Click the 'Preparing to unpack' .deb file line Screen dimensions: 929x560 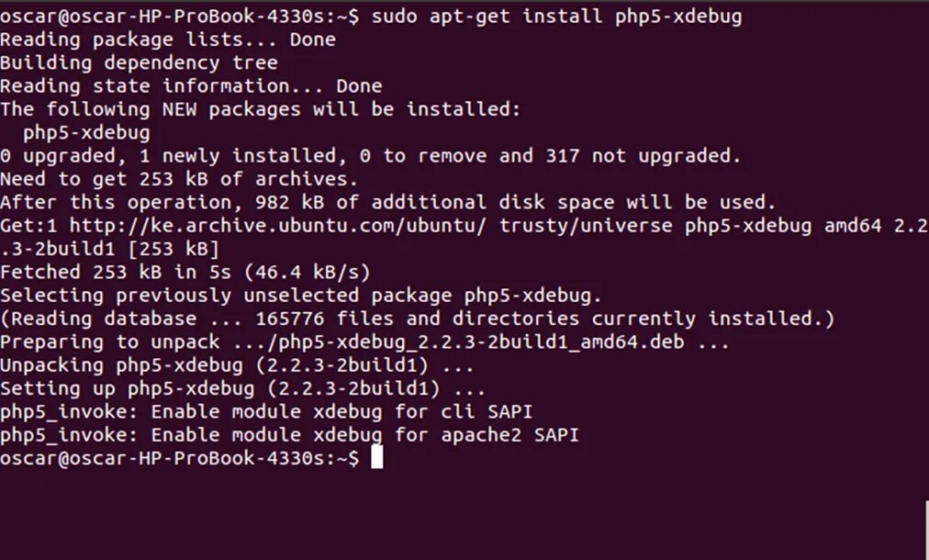click(x=364, y=342)
